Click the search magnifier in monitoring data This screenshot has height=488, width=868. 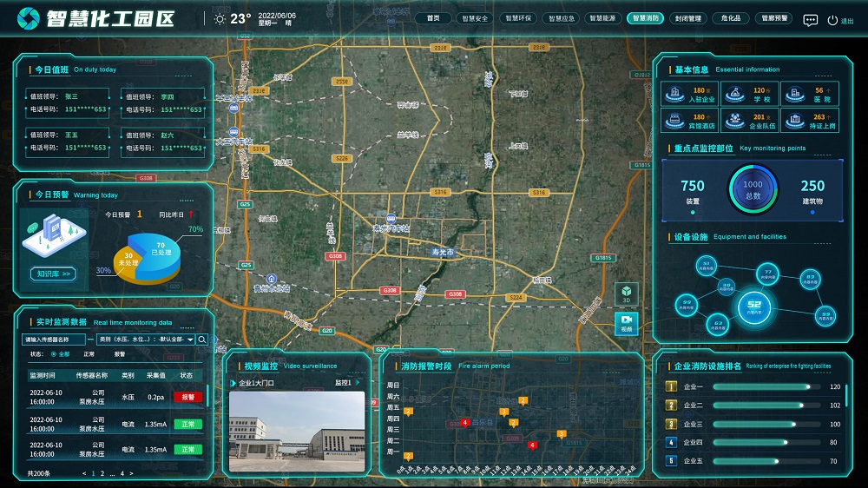[202, 340]
